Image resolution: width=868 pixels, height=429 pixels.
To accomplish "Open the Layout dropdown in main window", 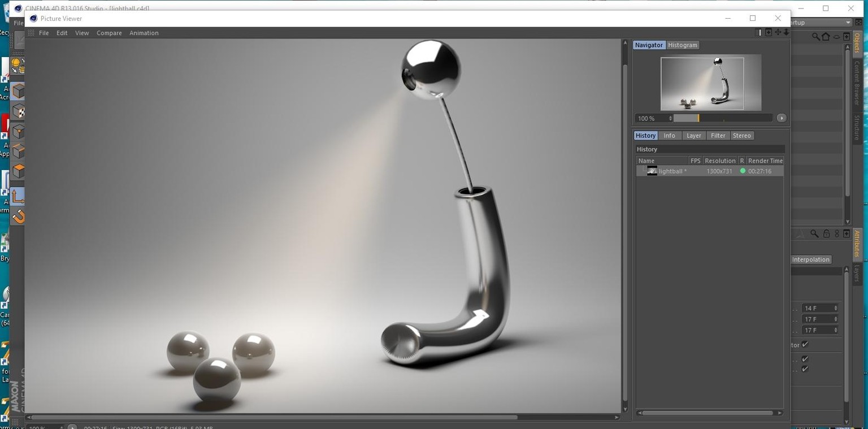I will point(822,23).
